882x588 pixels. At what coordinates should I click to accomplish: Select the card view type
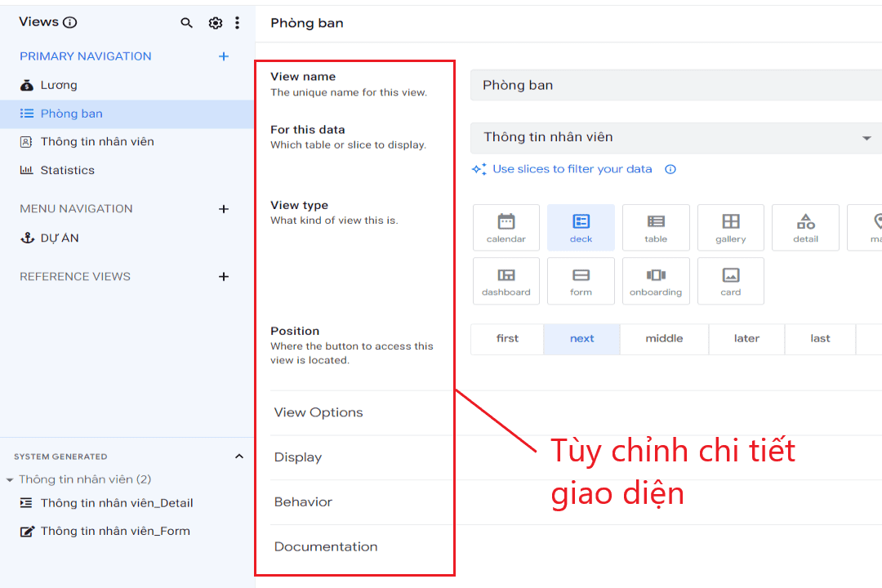pos(730,281)
